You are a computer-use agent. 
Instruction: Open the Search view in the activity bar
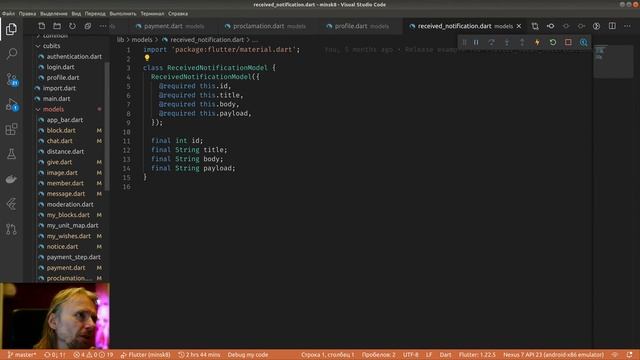point(11,54)
